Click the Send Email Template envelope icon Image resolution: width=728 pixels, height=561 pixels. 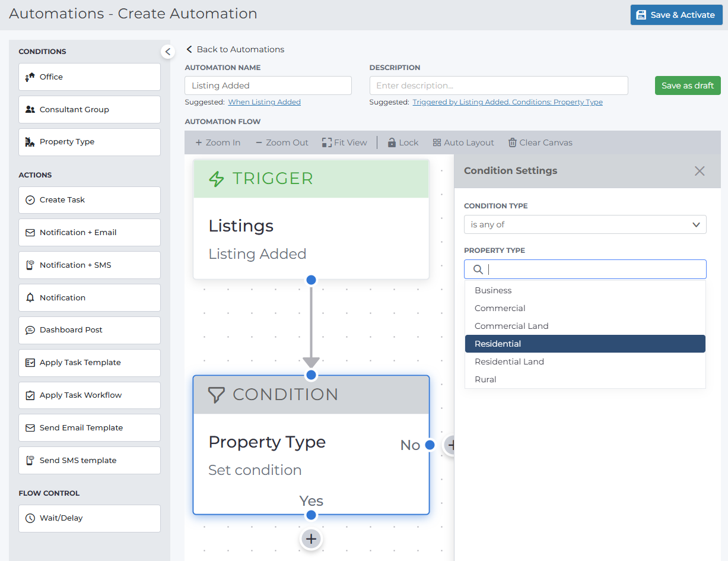30,428
